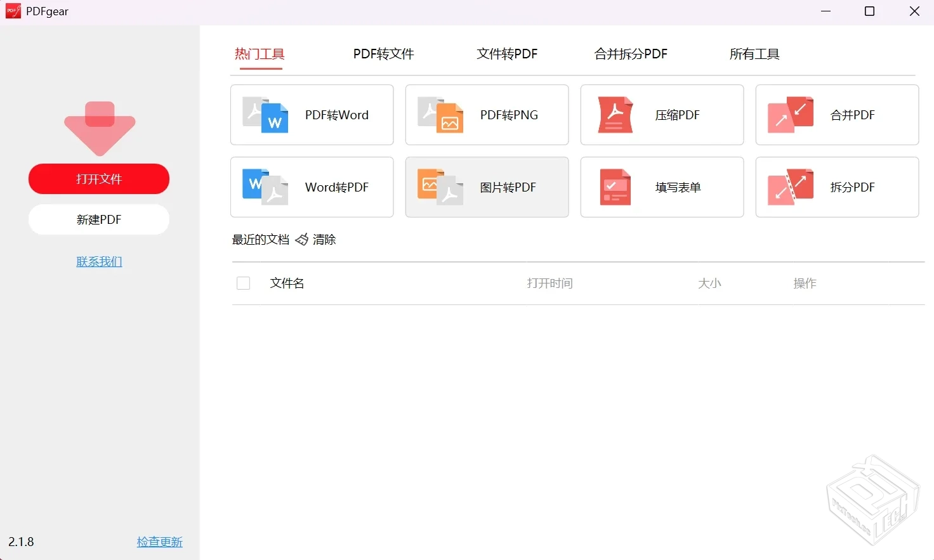The width and height of the screenshot is (934, 560).
Task: Open the PDF转Word conversion tool
Action: click(312, 115)
